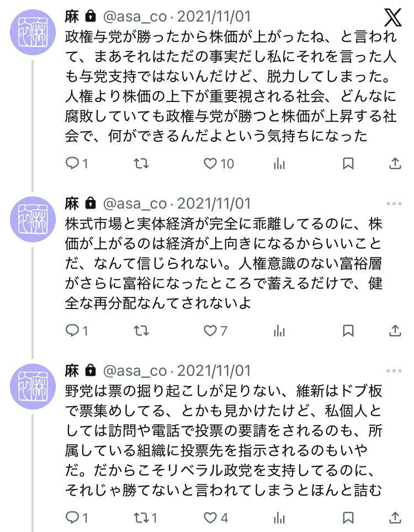This screenshot has height=532, width=414.
Task: Like the third tweet with 4 likes
Action: coord(210,518)
